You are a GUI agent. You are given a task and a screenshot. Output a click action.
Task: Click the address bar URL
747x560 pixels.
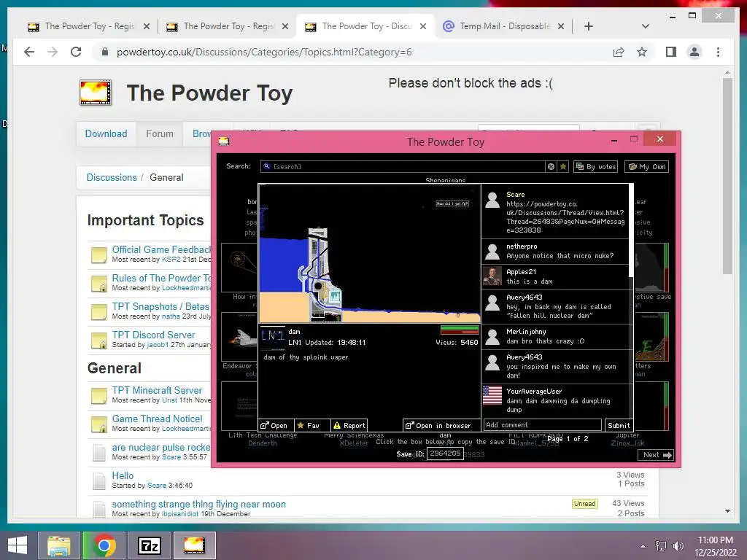[x=264, y=52]
